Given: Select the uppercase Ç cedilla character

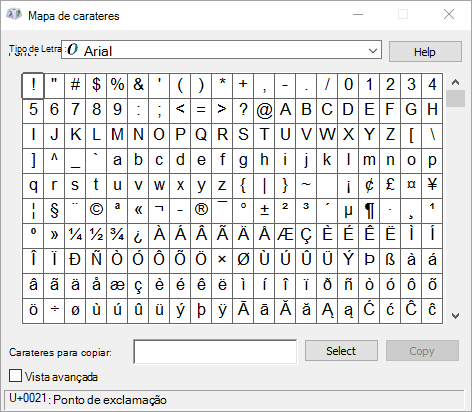Looking at the screenshot, I should click(306, 236).
